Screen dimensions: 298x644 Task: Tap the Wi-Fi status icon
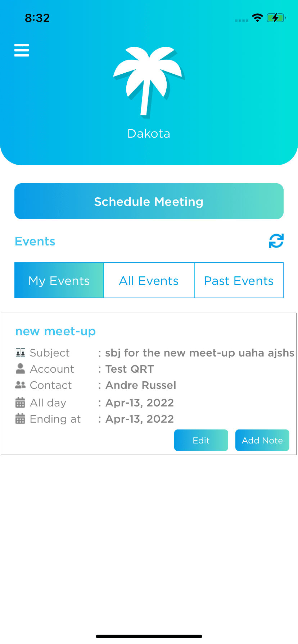(x=257, y=18)
